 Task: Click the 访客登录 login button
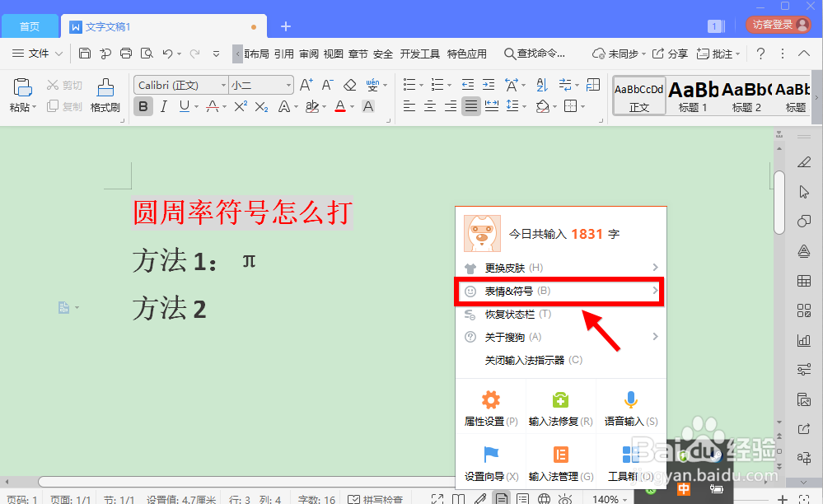click(777, 24)
